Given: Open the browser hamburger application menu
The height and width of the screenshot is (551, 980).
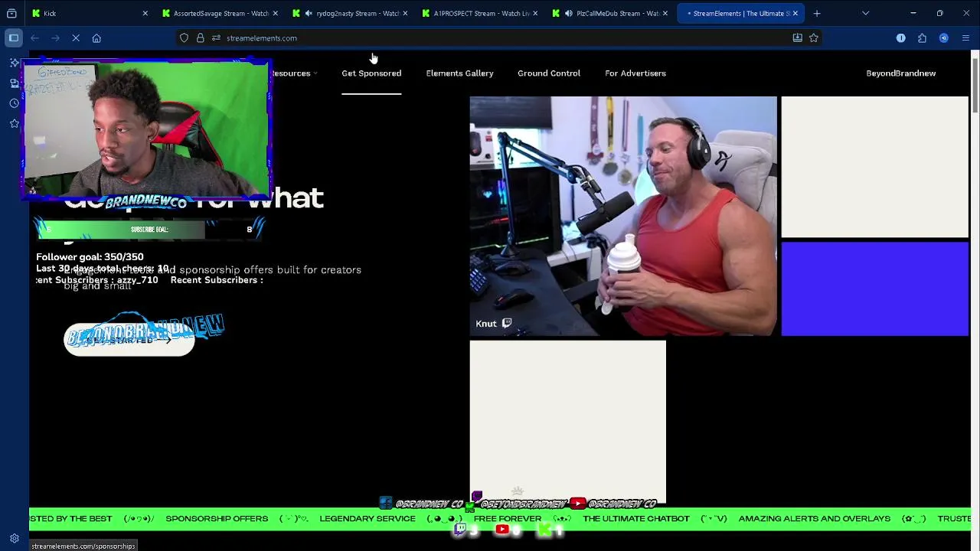Looking at the screenshot, I should tap(965, 37).
